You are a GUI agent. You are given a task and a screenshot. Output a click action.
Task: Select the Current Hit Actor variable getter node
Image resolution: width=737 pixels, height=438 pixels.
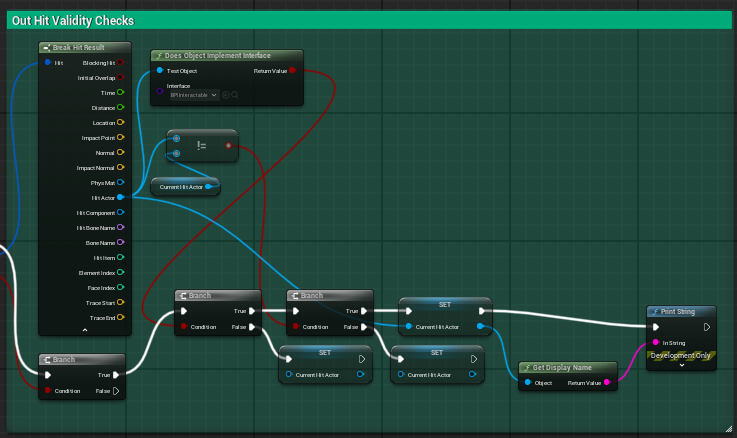[x=185, y=187]
